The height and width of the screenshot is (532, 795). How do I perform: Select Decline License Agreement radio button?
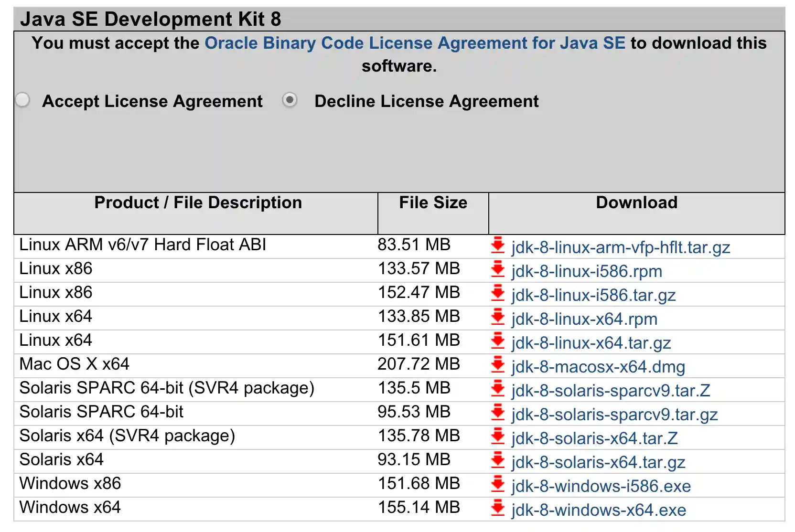[x=290, y=100]
